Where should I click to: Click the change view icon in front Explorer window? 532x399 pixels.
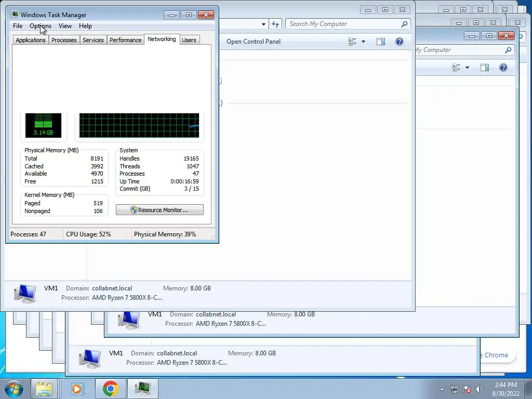click(x=353, y=42)
